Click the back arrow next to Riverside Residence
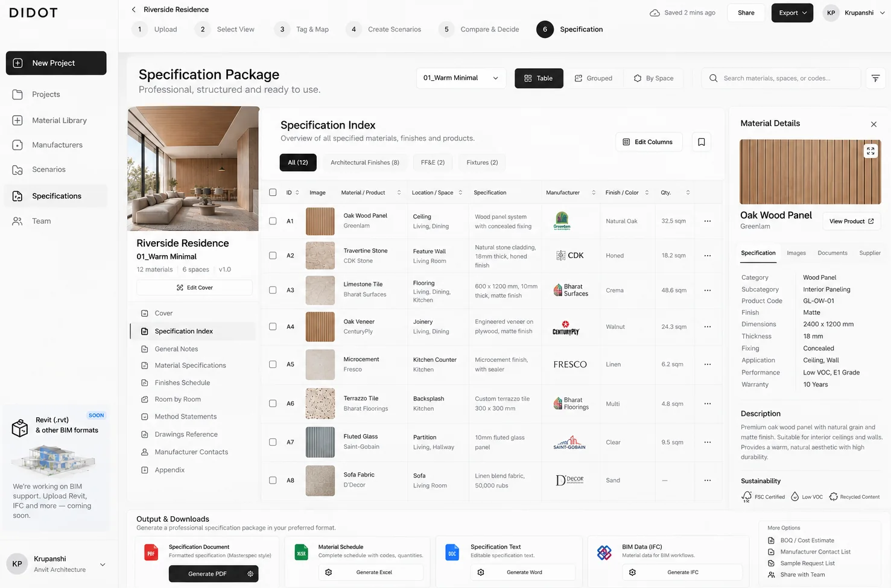Screen dimensions: 891x588 (133, 10)
